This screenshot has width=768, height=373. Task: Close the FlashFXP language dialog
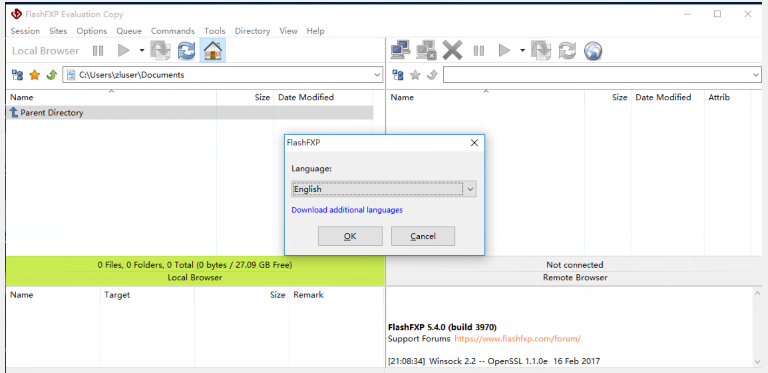pos(474,143)
